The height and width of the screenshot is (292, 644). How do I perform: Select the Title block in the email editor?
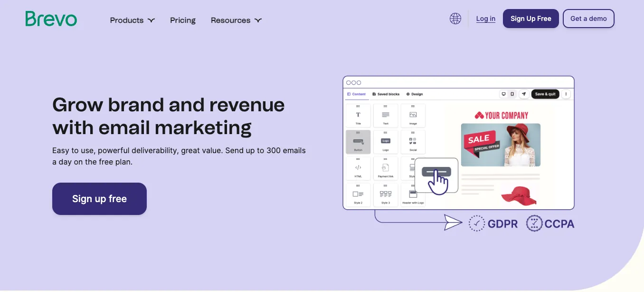pyautogui.click(x=358, y=116)
